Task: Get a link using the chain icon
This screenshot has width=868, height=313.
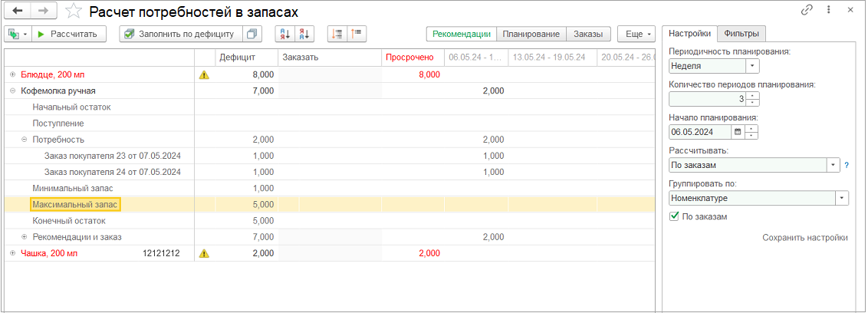Action: pyautogui.click(x=807, y=11)
